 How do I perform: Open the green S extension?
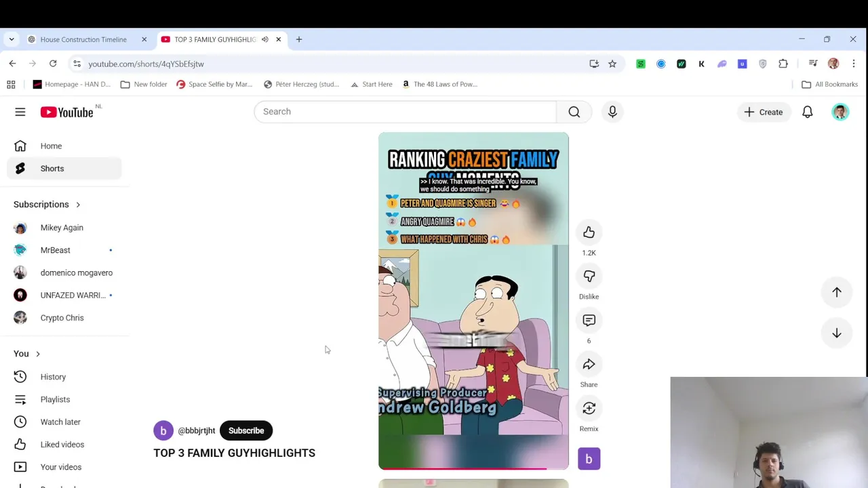641,64
